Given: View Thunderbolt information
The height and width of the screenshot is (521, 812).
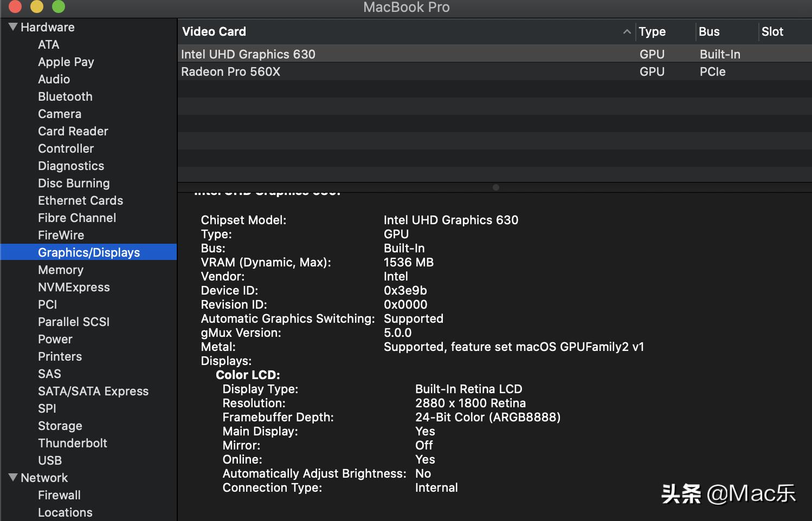Looking at the screenshot, I should [x=73, y=443].
